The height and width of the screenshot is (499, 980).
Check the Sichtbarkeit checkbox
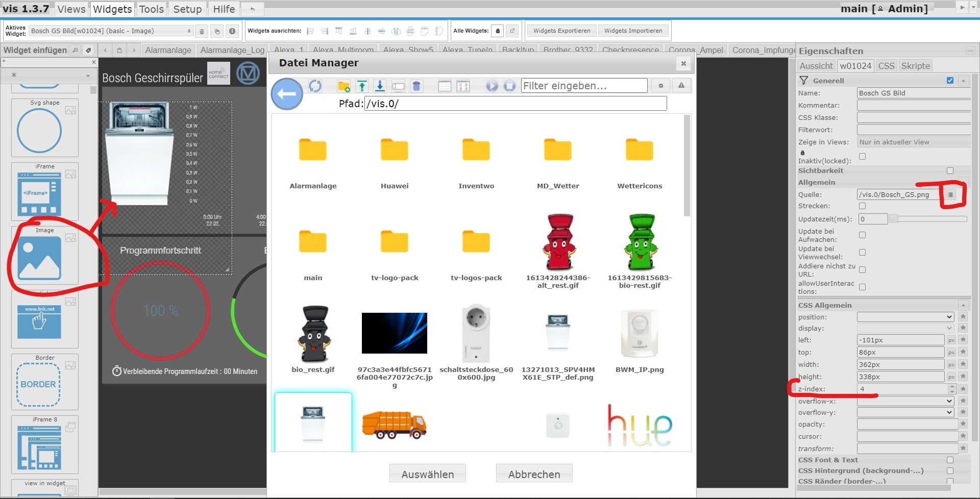(950, 170)
